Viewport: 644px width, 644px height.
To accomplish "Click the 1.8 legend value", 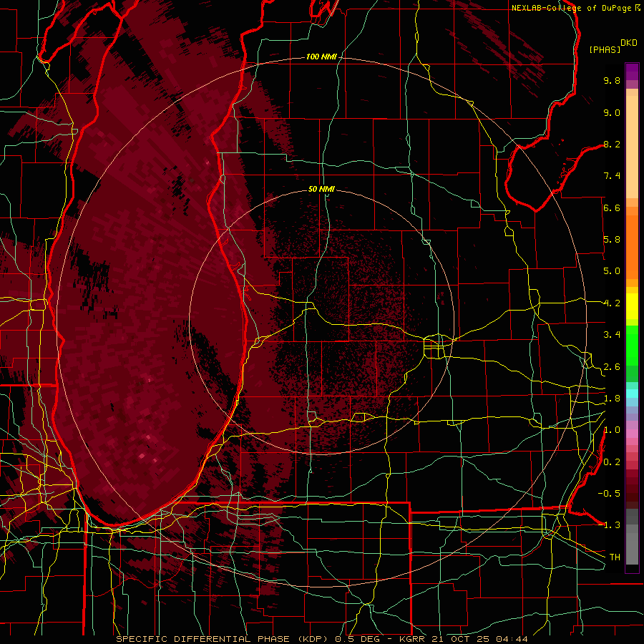I will click(x=612, y=399).
